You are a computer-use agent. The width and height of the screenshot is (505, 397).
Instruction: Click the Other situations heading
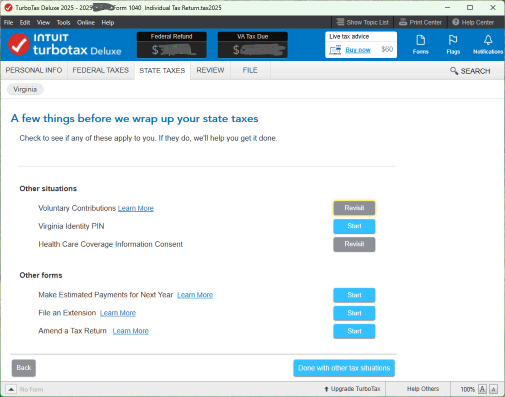(x=48, y=189)
